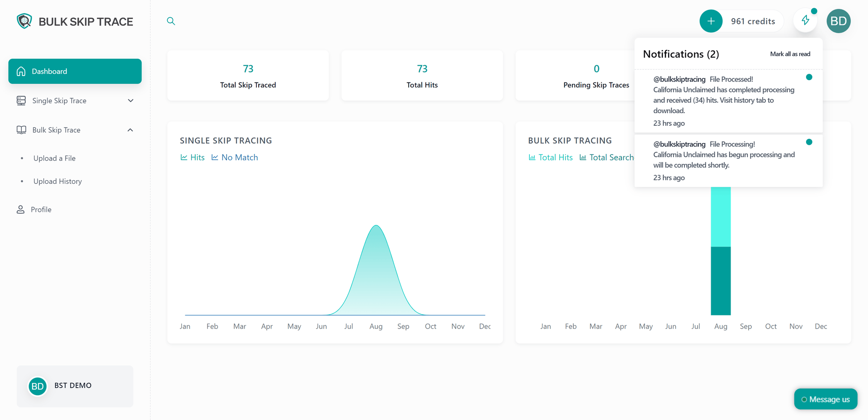
Task: Toggle the Hits series visibility
Action: pos(192,157)
